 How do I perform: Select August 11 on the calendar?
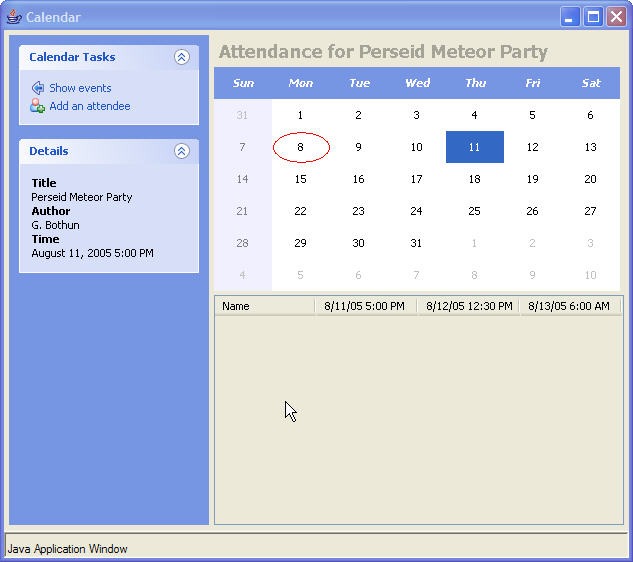475,147
